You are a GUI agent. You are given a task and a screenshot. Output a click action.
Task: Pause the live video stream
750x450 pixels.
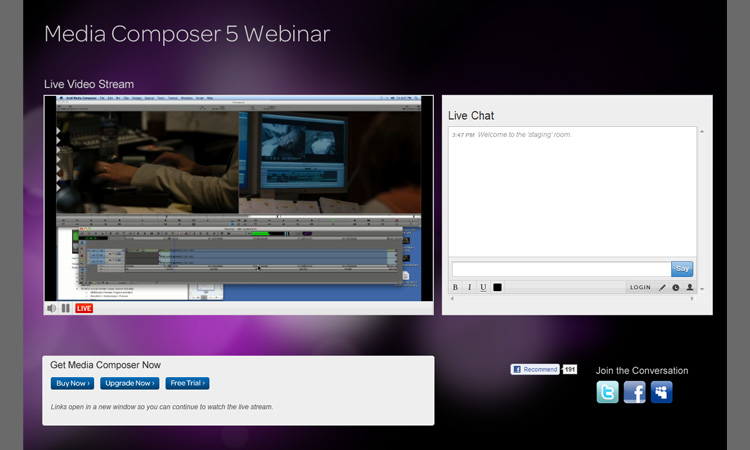[x=66, y=308]
